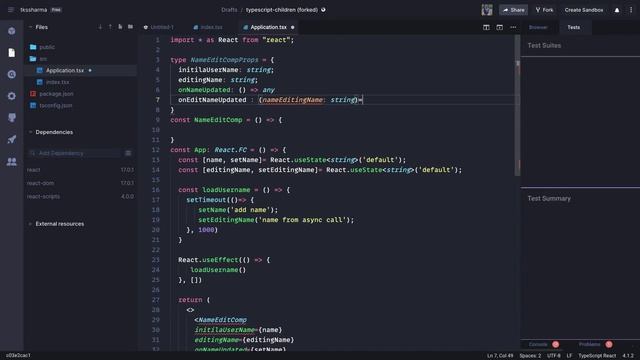
Task: Expand the External resources section
Action: click(x=30, y=224)
